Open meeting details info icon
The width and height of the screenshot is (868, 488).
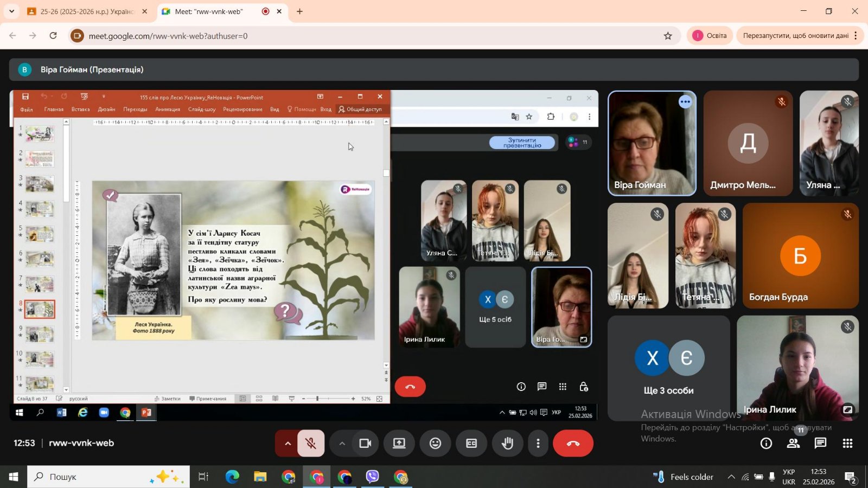(766, 444)
